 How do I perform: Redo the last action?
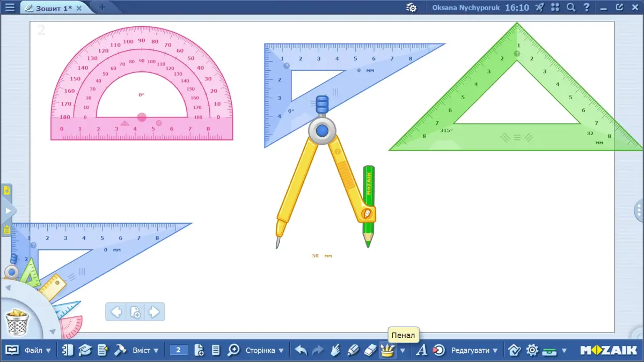(318, 350)
